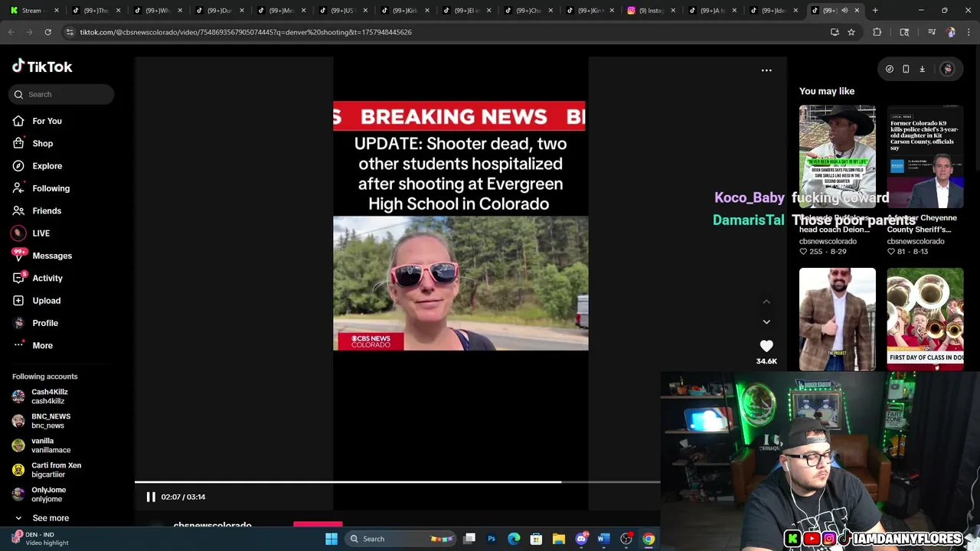Click the coin icon in TikTok header
The image size is (980, 551).
tap(890, 69)
